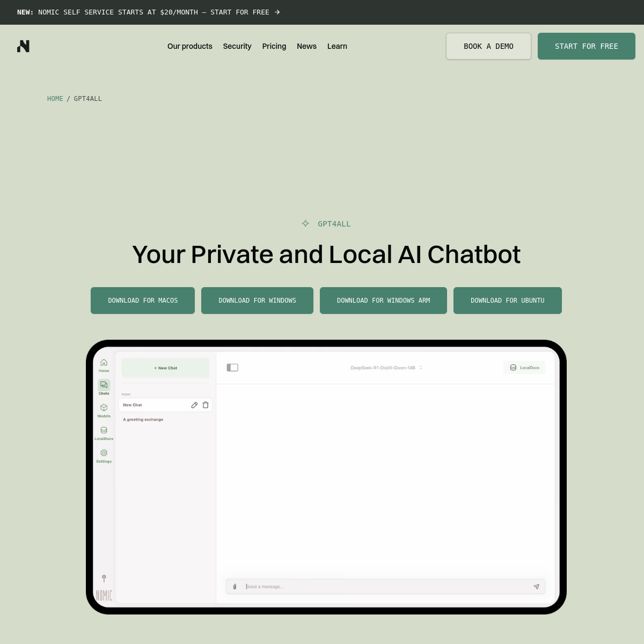644x644 pixels.
Task: Download GPT4All for macOS
Action: [143, 301]
